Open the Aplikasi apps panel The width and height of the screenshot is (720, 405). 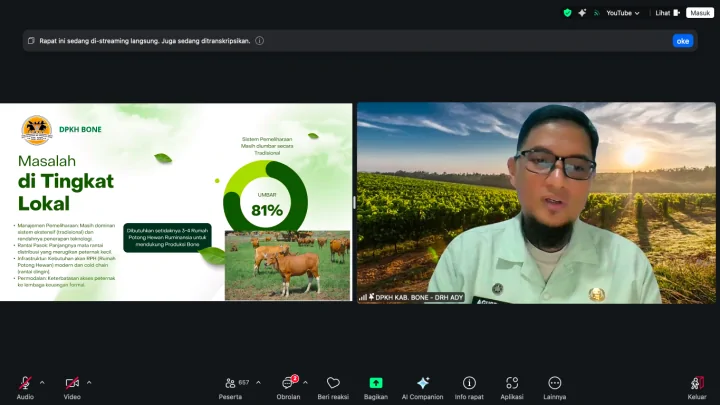512,383
